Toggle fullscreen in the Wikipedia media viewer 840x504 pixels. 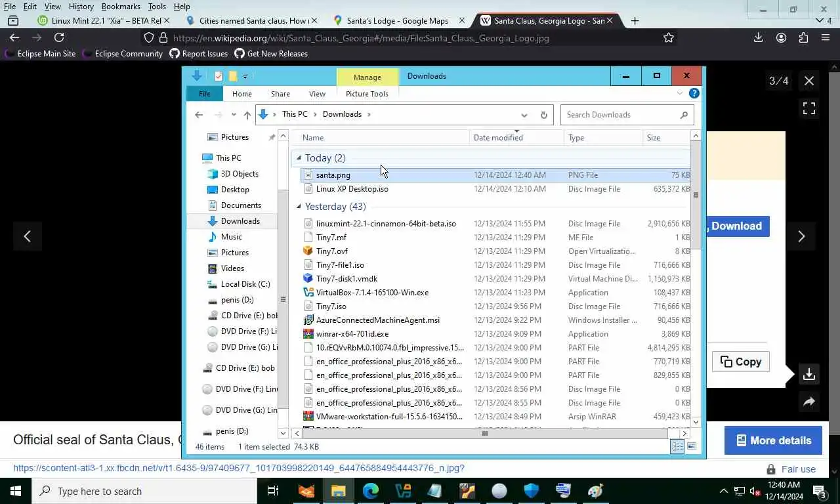[x=809, y=108]
